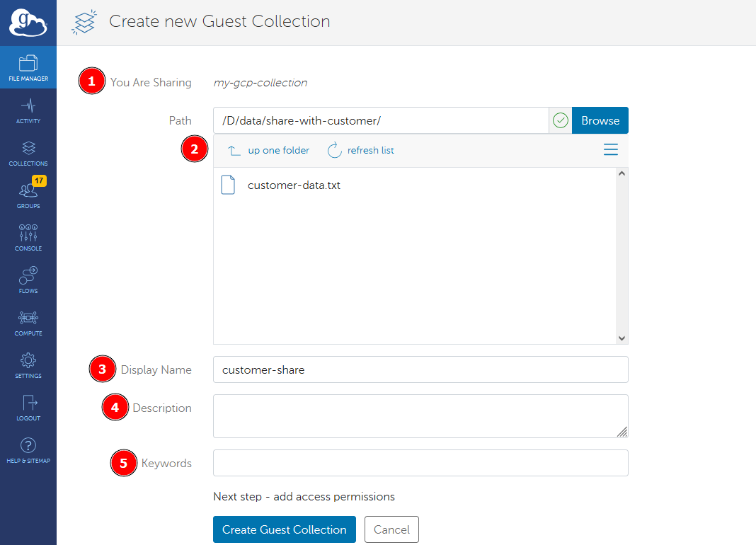756x545 pixels.
Task: Open the file list hamburger menu
Action: pos(610,150)
